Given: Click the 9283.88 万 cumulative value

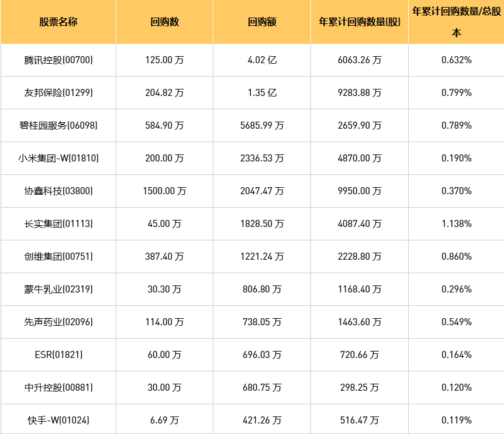Looking at the screenshot, I should click(360, 93).
